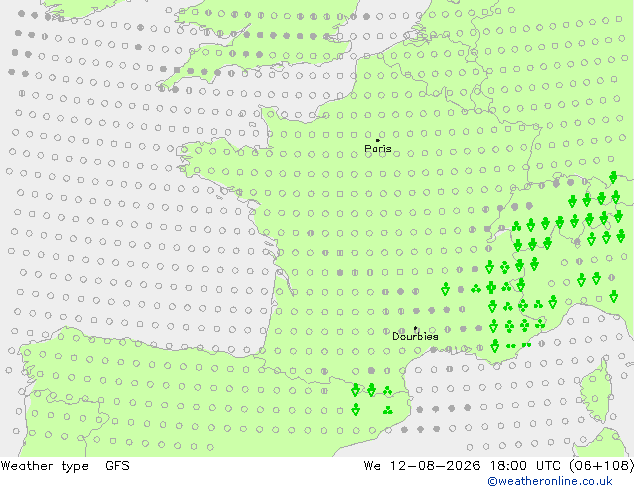Select the black dot marker above Paris
The height and width of the screenshot is (490, 634).
tap(378, 140)
